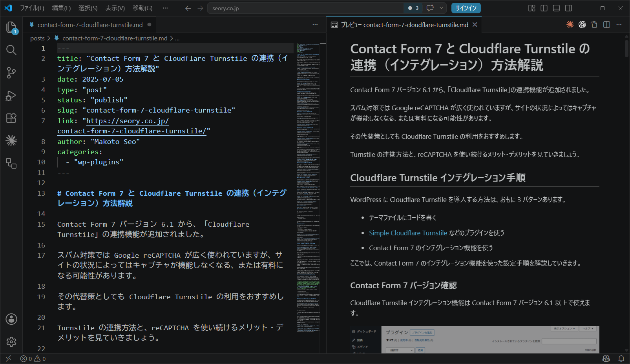630x364 pixels.
Task: Open the 表示(V) menu
Action: 115,8
